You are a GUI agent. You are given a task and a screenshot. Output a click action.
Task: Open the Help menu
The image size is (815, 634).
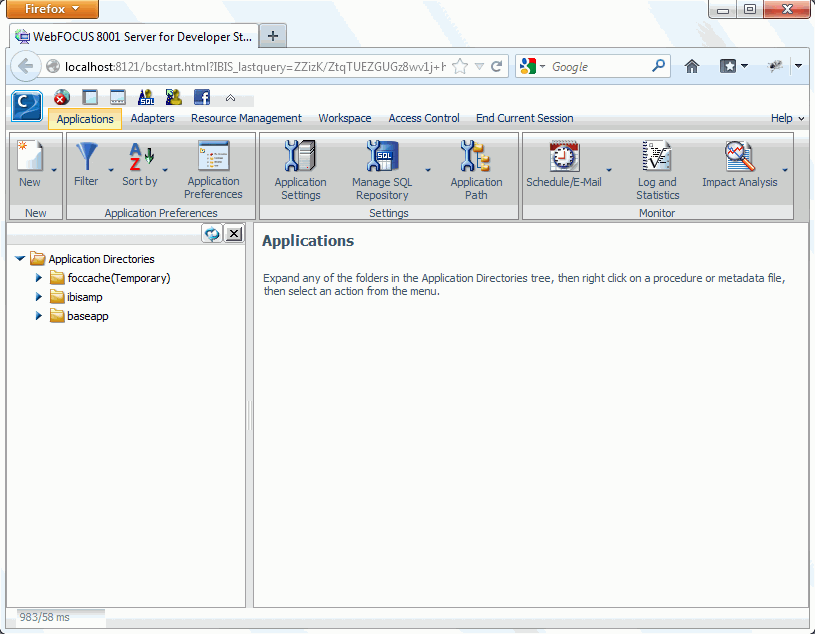point(787,118)
